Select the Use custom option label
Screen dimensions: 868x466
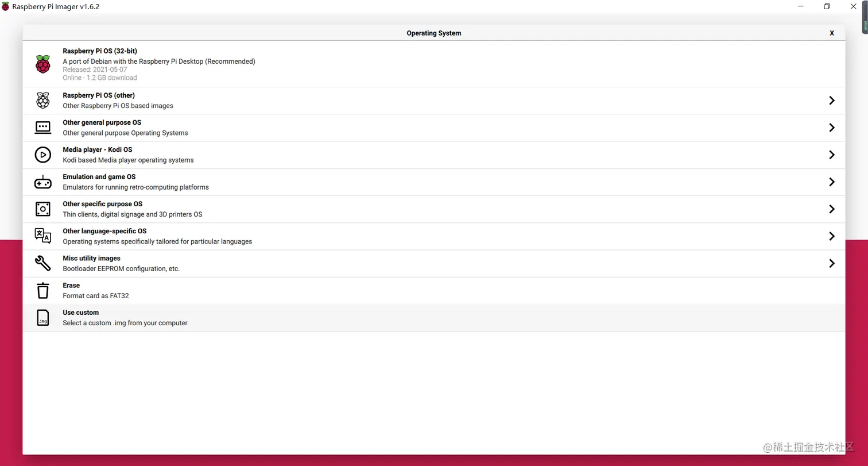point(80,313)
